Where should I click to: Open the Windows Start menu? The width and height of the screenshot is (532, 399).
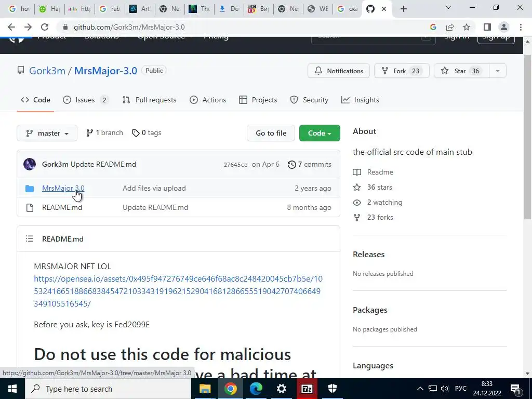(12, 389)
